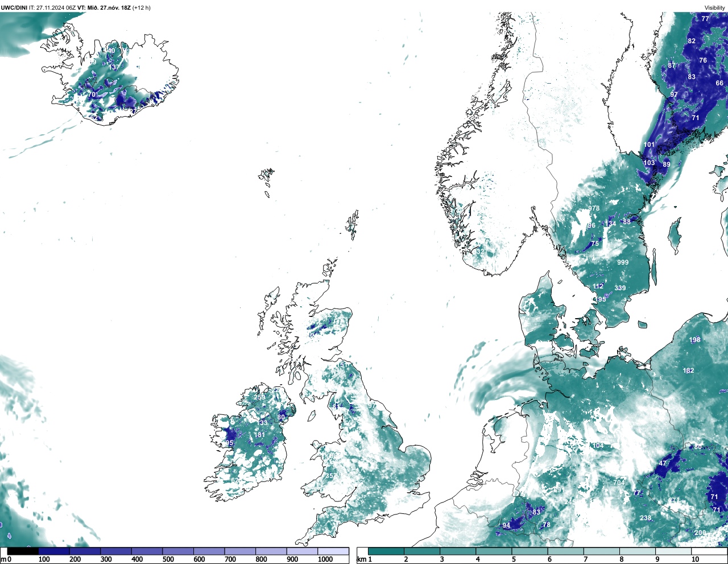Image resolution: width=728 pixels, height=564 pixels.
Task: Click visibility value 103 on Finland's southwest coast
Action: (649, 163)
